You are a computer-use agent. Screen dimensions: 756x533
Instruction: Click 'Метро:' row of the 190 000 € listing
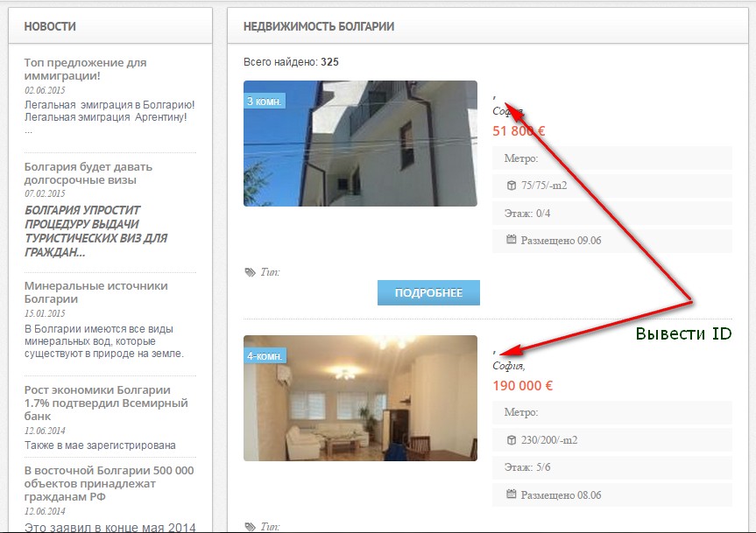click(612, 412)
